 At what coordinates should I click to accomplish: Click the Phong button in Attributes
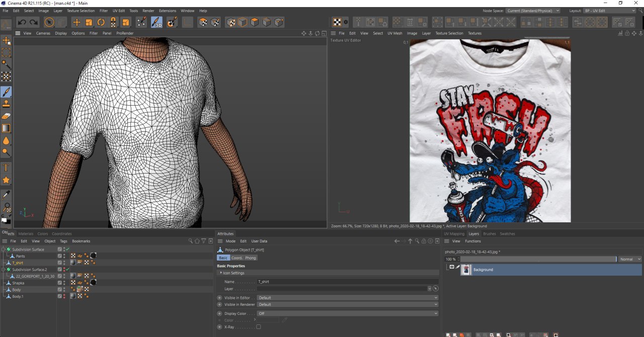251,258
